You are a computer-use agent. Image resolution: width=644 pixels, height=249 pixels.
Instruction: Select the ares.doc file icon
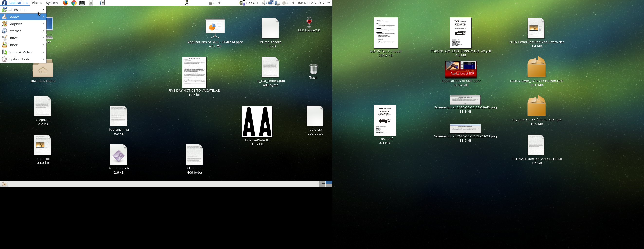click(43, 145)
